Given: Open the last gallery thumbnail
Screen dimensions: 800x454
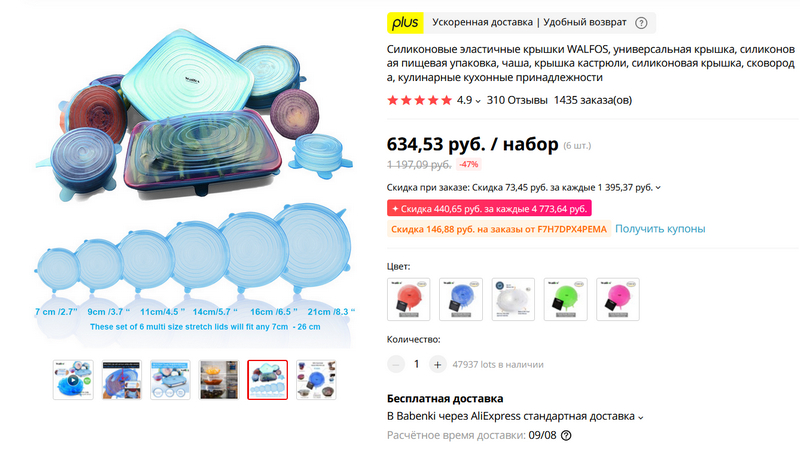Looking at the screenshot, I should (x=316, y=380).
